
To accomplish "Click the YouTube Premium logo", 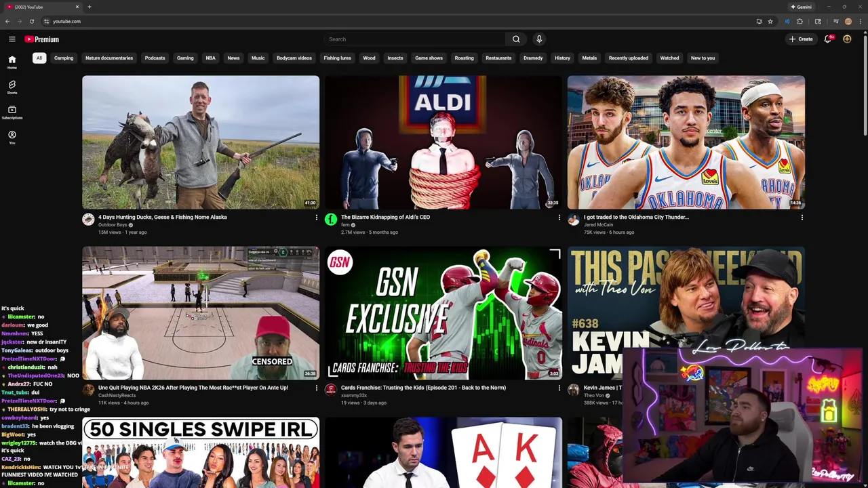I will coord(42,39).
